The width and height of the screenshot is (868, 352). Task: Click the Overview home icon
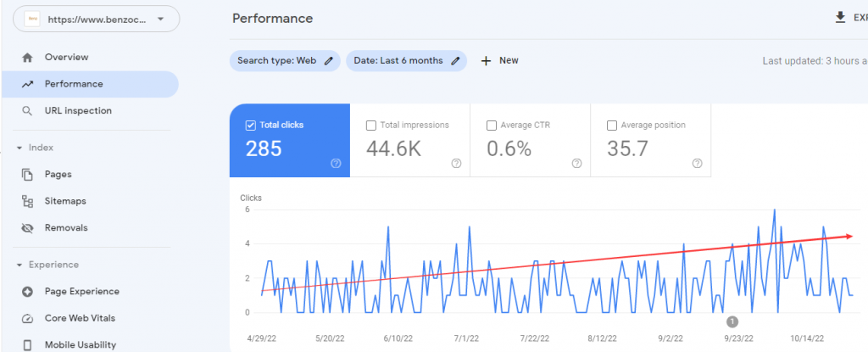[x=27, y=57]
